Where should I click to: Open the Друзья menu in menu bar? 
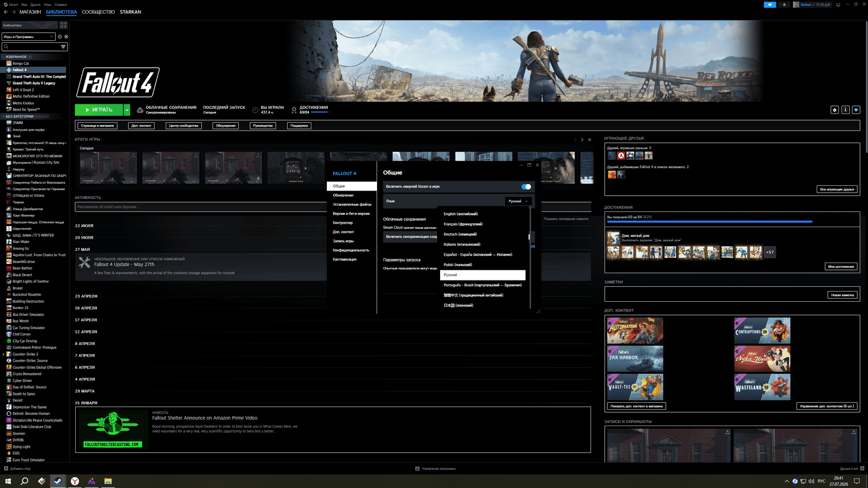pos(35,4)
